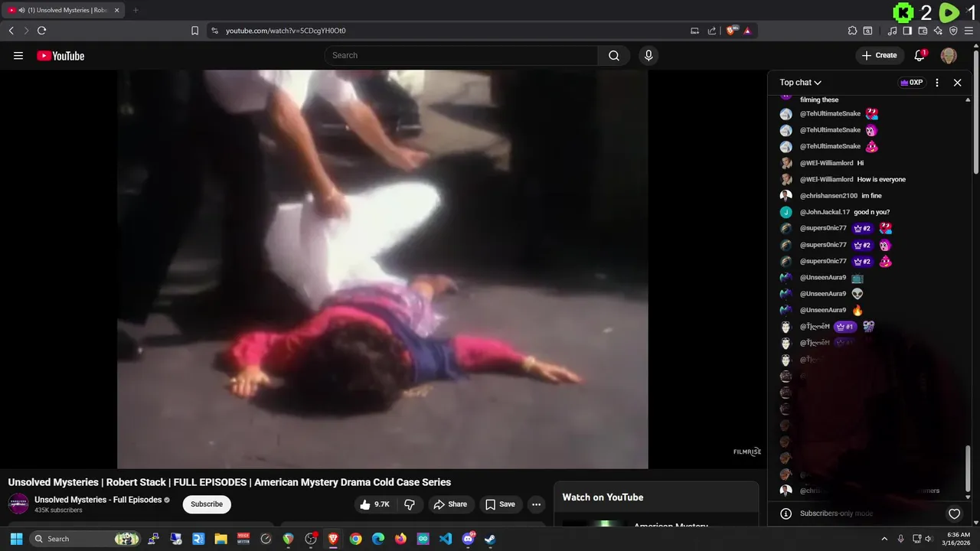The width and height of the screenshot is (980, 551).
Task: Click @chrishansen2100 message "im fine"
Action: (x=871, y=196)
